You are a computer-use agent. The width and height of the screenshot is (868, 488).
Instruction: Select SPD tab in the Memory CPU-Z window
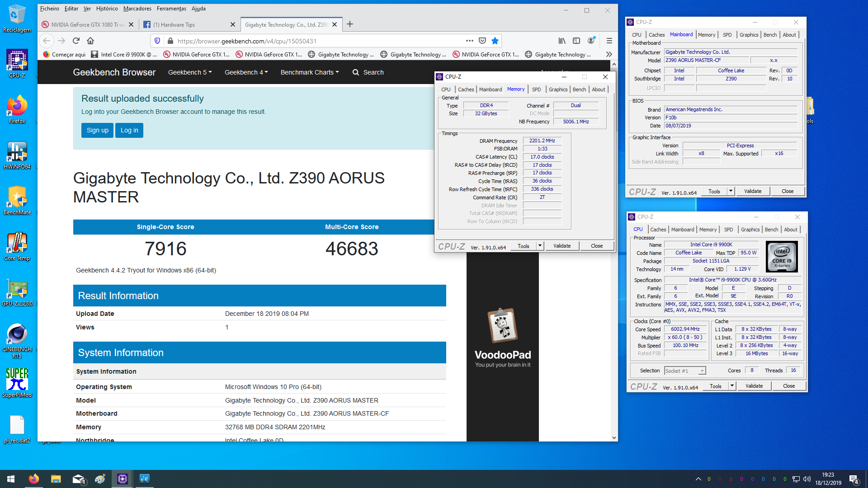[536, 89]
